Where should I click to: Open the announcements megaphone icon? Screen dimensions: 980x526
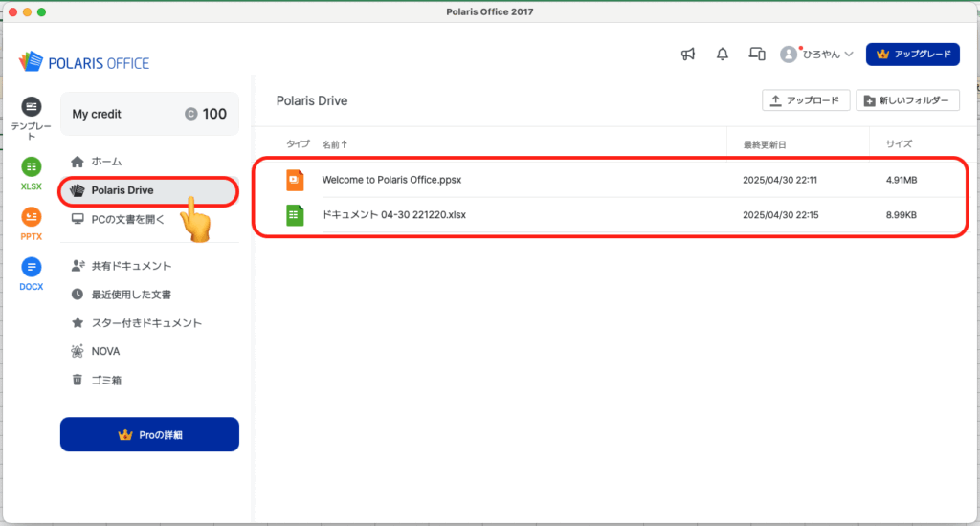point(688,55)
